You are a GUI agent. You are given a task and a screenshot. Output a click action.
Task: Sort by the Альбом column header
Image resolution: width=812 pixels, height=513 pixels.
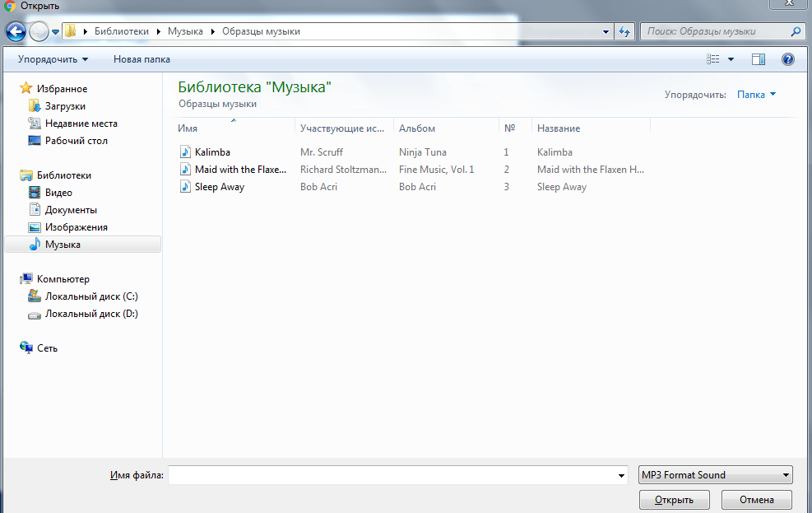(x=445, y=128)
